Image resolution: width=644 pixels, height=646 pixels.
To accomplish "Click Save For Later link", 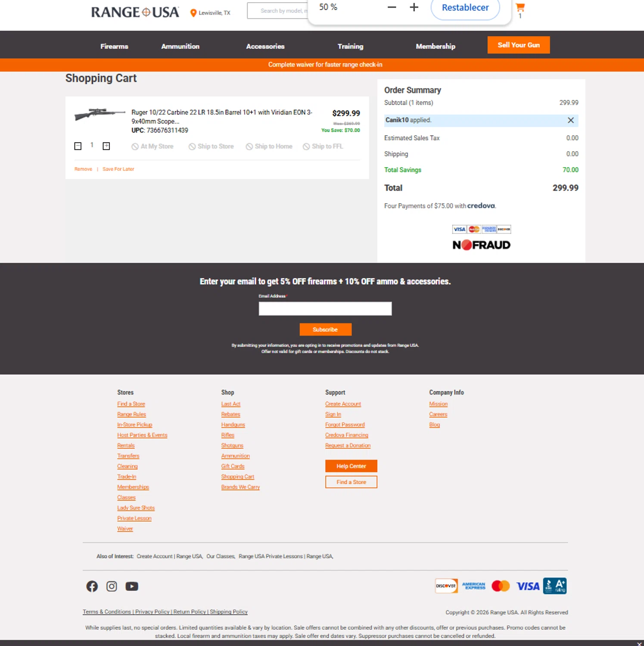I will point(118,169).
